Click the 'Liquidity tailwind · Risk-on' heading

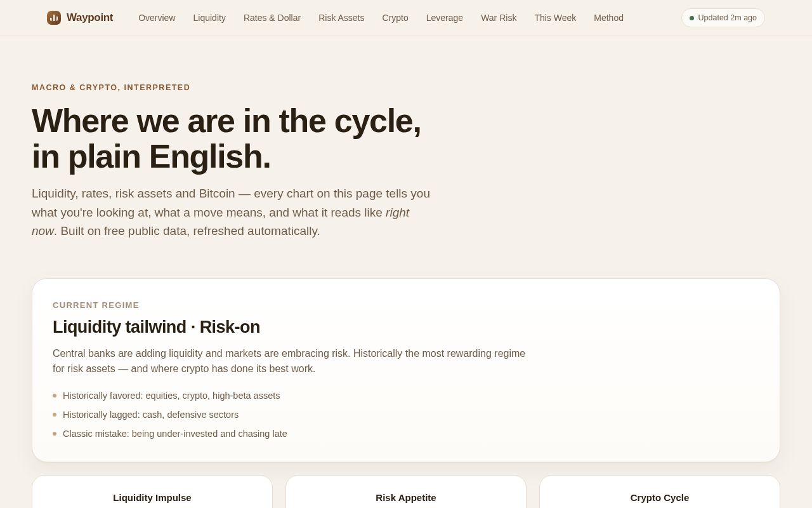pos(156,327)
